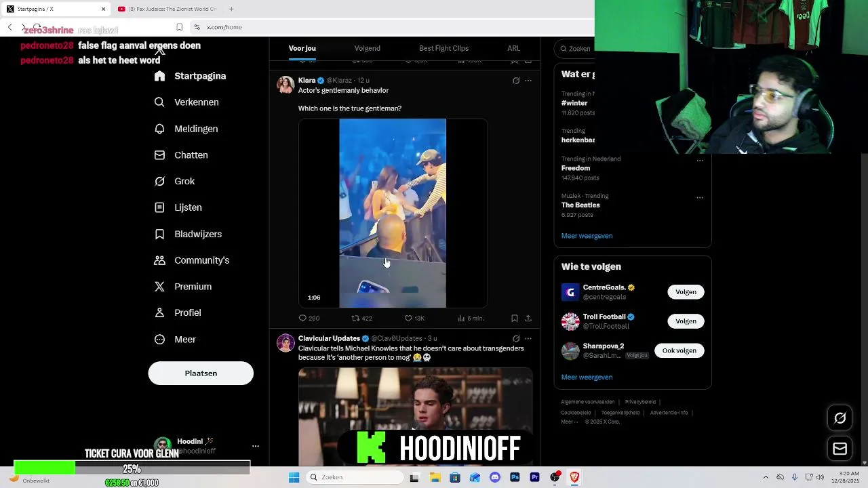Click the reply icon on Kiara's post
This screenshot has width=868, height=488.
pyautogui.click(x=302, y=318)
